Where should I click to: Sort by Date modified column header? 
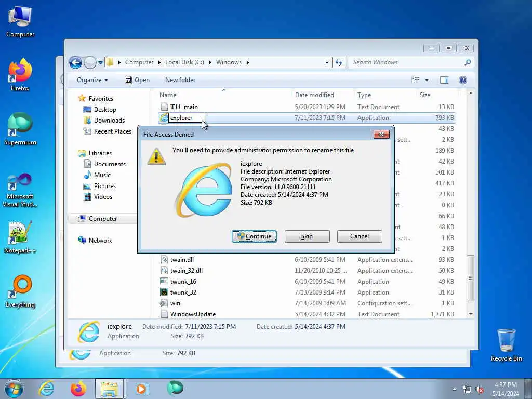[323, 96]
